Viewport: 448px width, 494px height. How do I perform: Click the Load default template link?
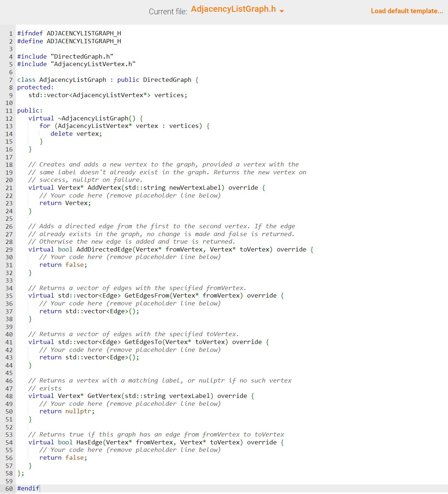(407, 11)
